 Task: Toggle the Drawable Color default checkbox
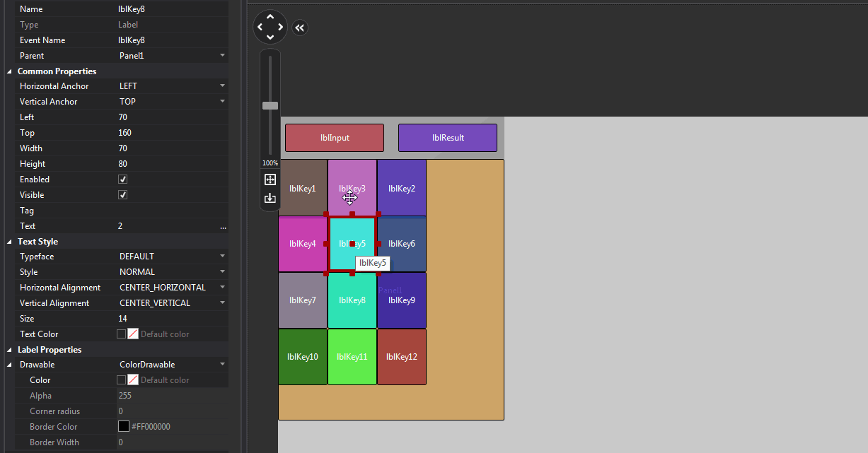point(121,380)
